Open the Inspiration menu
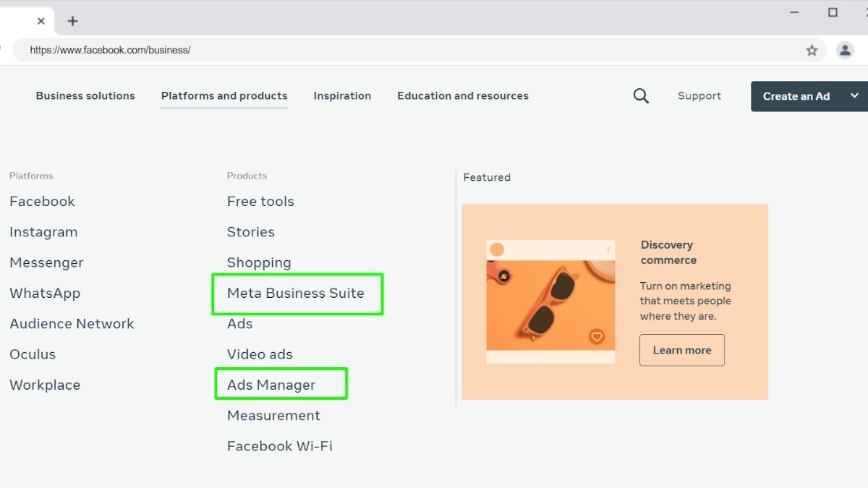Screen dimensions: 868x488 point(342,95)
